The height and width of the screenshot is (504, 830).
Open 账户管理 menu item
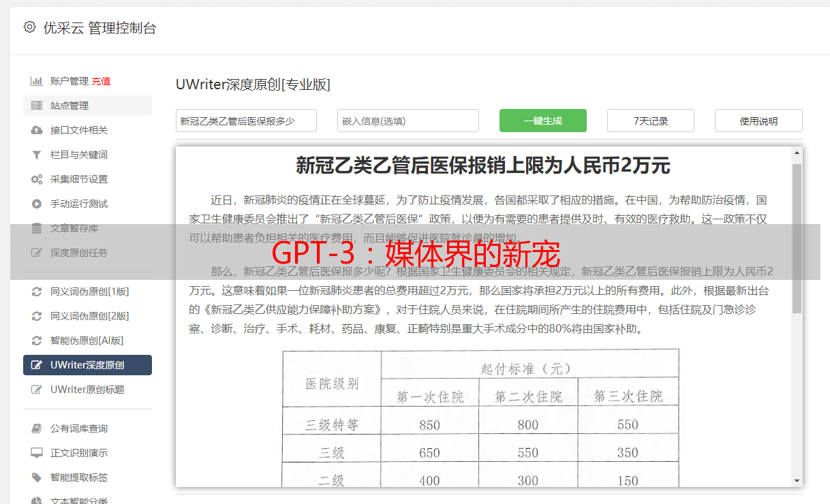70,81
